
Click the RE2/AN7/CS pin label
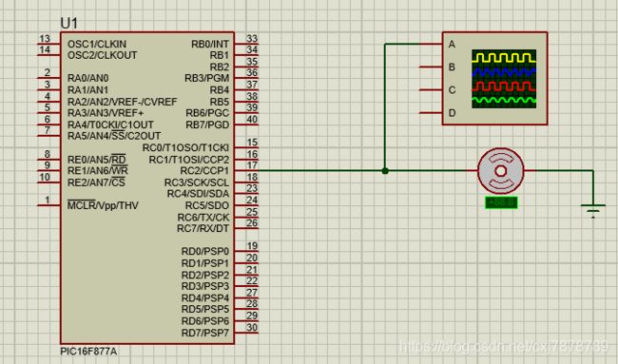click(96, 182)
